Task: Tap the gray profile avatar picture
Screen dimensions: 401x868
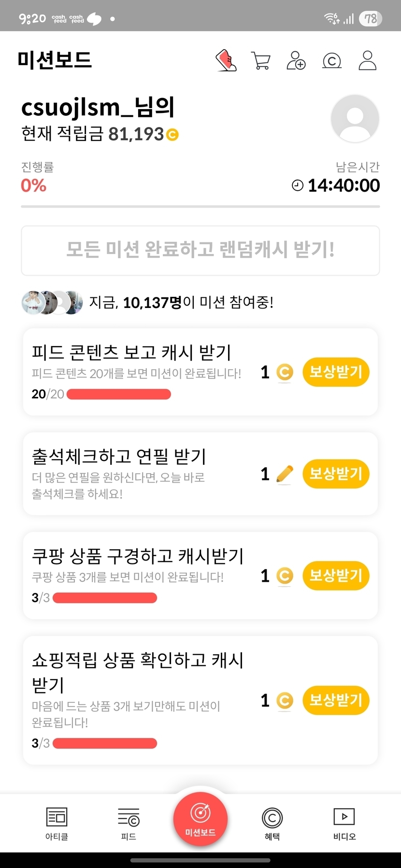Action: coord(355,119)
